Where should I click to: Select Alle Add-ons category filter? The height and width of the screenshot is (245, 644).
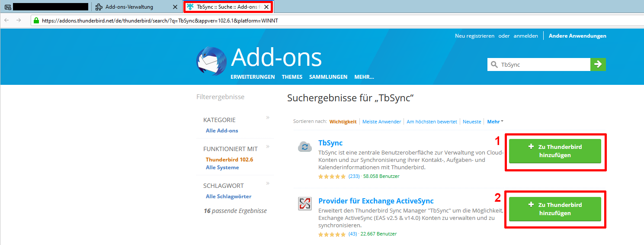(x=222, y=130)
